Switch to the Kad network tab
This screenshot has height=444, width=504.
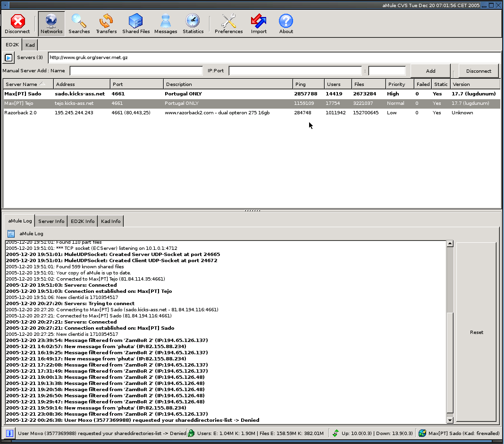pyautogui.click(x=30, y=45)
